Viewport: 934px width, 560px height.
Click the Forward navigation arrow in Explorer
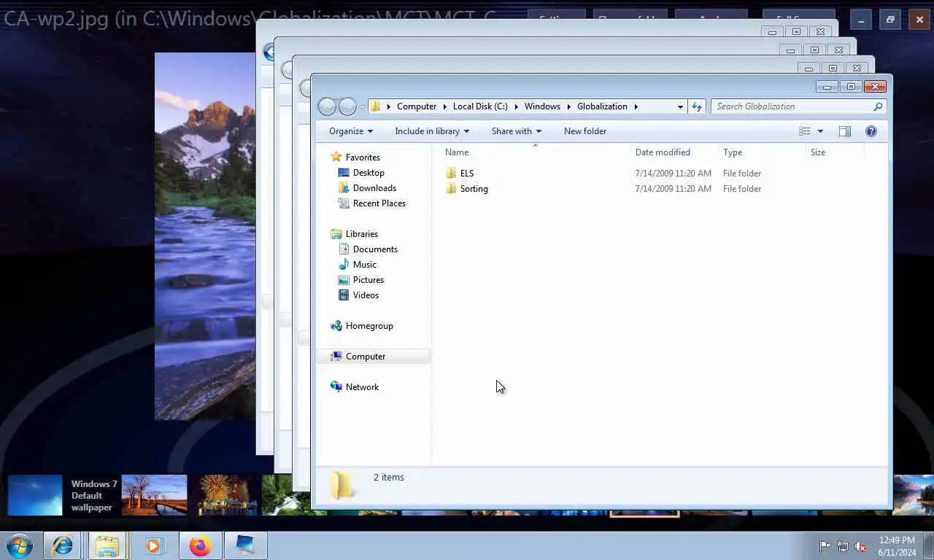click(347, 106)
